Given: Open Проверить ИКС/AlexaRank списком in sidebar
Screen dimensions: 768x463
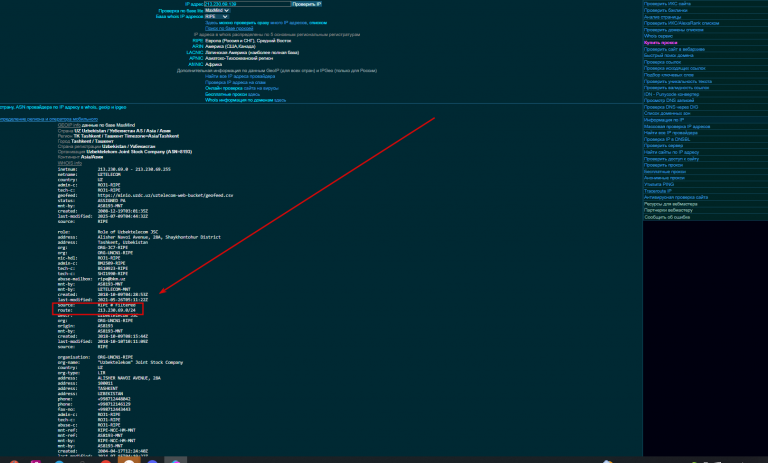Looking at the screenshot, I should tap(681, 23).
